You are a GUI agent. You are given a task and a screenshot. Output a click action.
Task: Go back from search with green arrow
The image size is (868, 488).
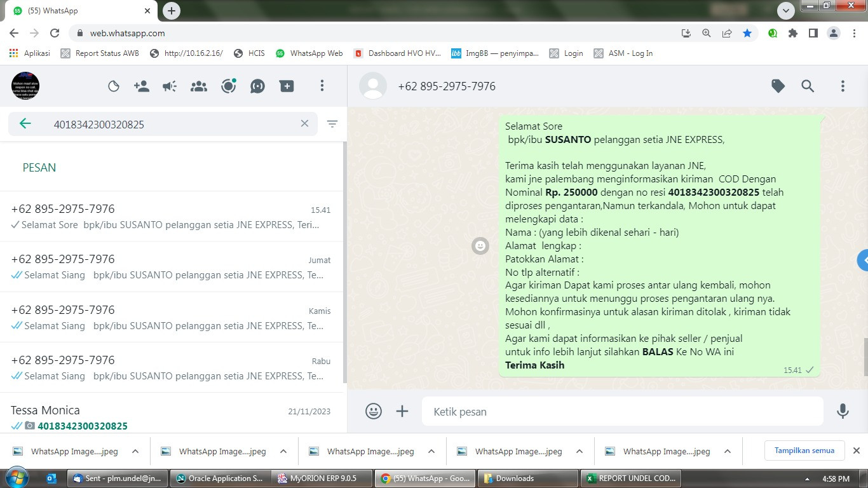[25, 124]
